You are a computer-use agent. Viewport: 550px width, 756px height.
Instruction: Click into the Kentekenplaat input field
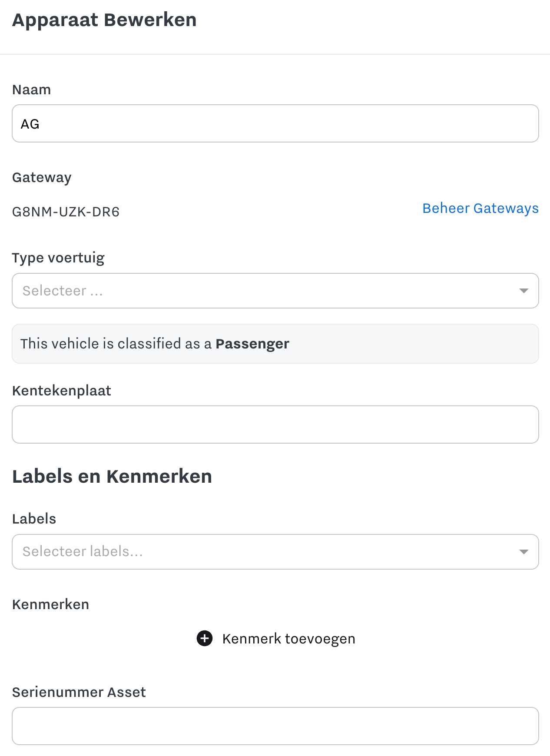coord(275,424)
